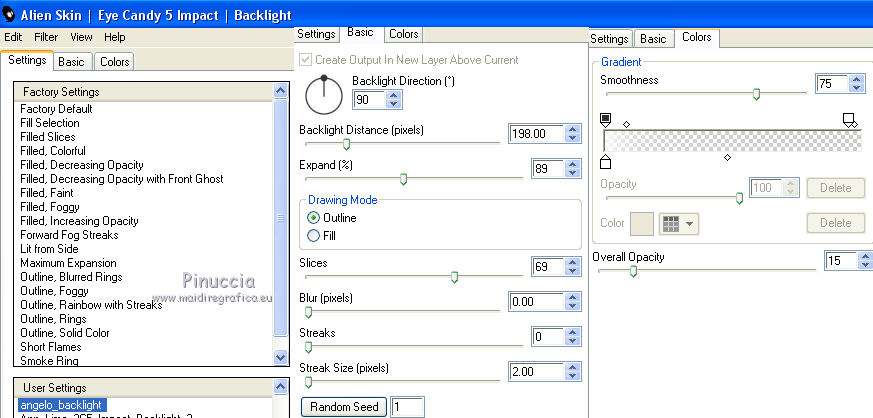Viewport: 873px width, 418px height.
Task: Click User Settings scroll up arrow
Action: 281,386
